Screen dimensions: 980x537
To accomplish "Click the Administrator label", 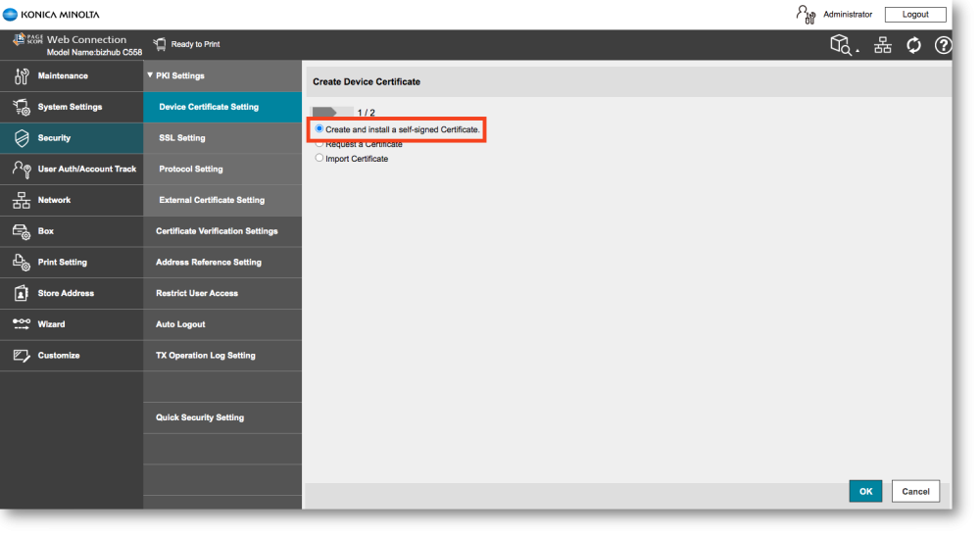I will [848, 15].
